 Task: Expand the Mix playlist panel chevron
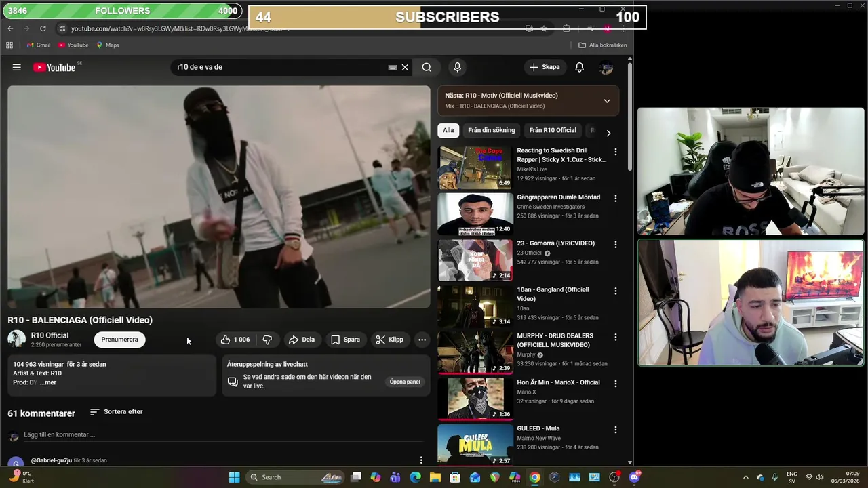[x=607, y=101]
